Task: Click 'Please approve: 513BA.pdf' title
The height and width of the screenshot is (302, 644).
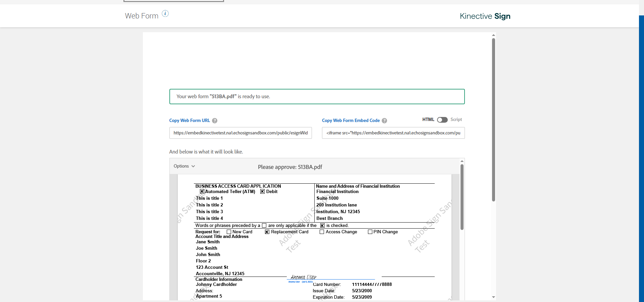Action: pyautogui.click(x=290, y=167)
